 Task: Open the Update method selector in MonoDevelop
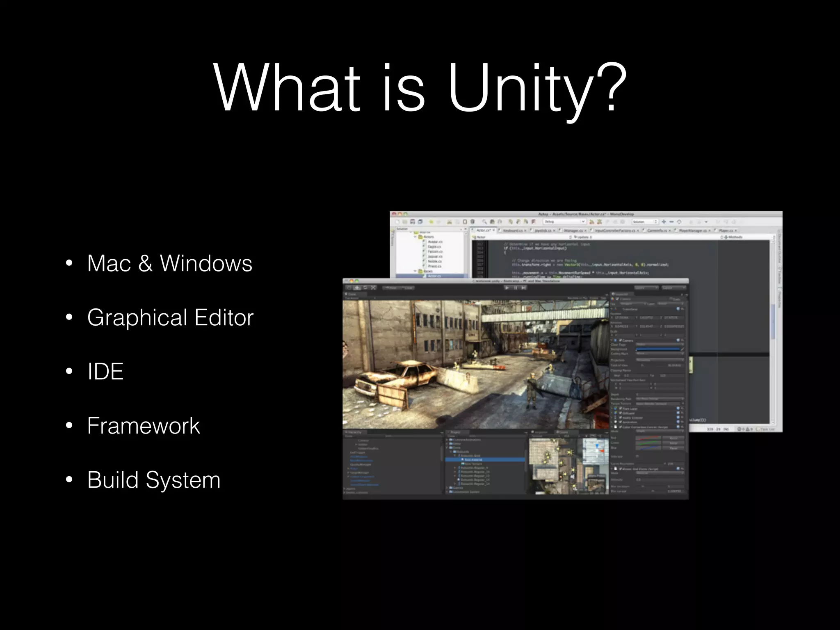pyautogui.click(x=582, y=237)
